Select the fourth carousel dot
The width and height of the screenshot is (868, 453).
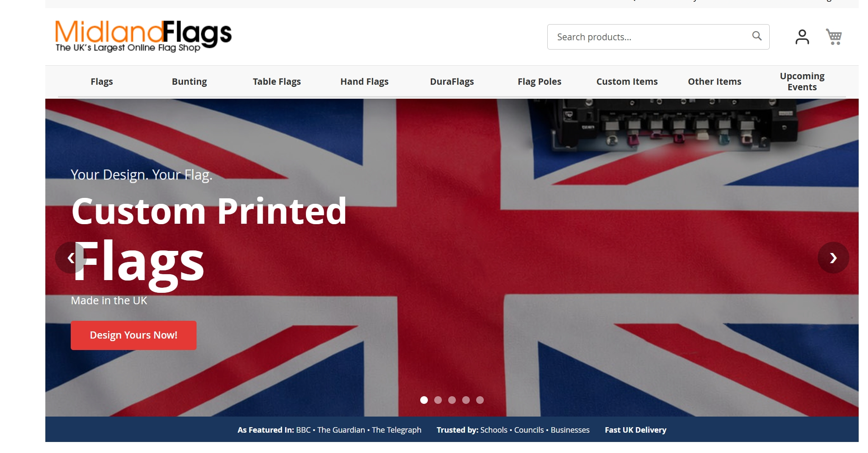tap(466, 400)
